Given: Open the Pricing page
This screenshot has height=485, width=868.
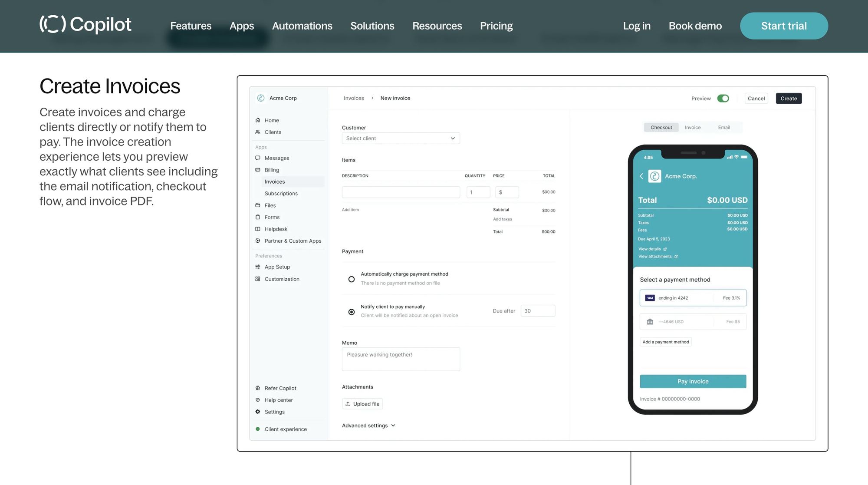Looking at the screenshot, I should click(x=496, y=26).
